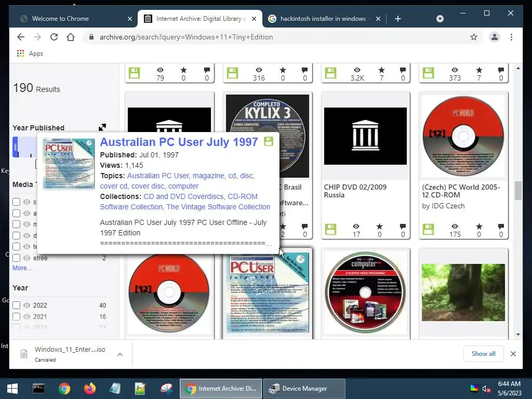Screen dimensions: 532x399
Task: Click the favorites star on PC World 2005-12 card
Action: 478,227
